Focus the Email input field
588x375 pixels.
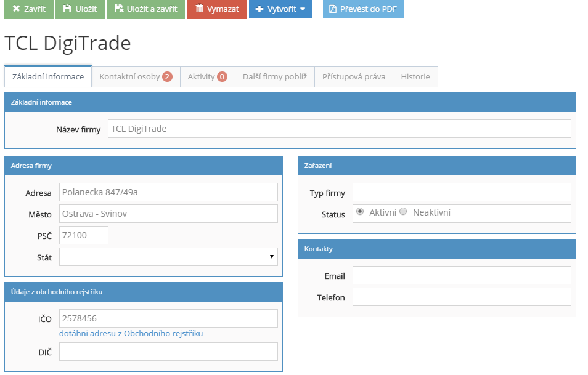[462, 275]
